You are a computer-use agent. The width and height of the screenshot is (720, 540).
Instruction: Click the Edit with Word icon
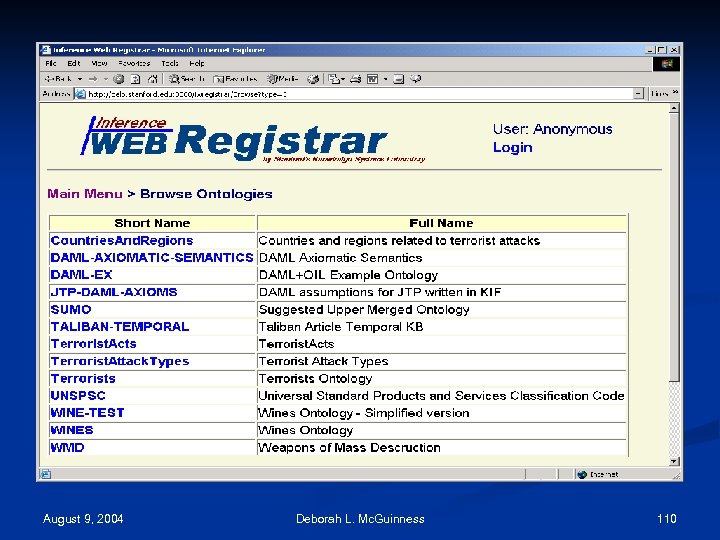(x=372, y=79)
